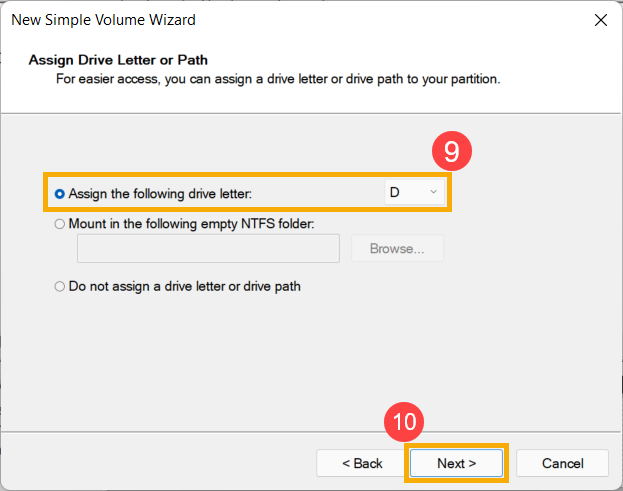Viewport: 623px width, 491px height.
Task: Select the 'Assign the following drive letter' radio circle
Action: 60,192
